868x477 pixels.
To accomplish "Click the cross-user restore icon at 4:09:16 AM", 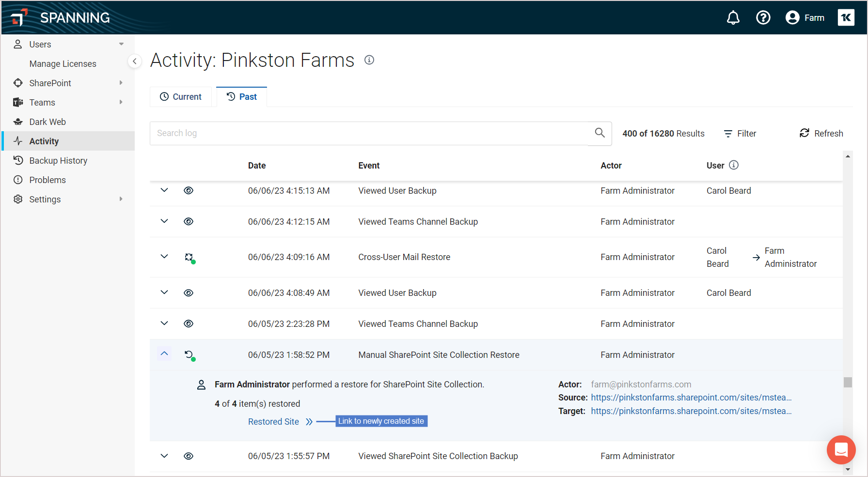I will [189, 258].
